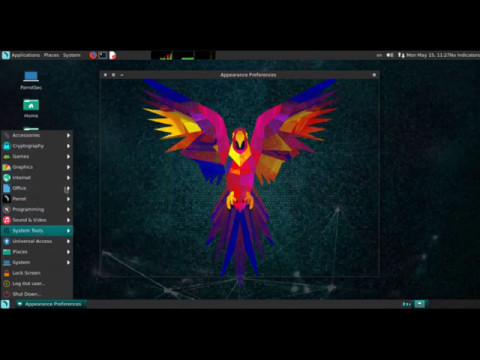The height and width of the screenshot is (360, 480).
Task: Open the terminal launcher in top panel
Action: (x=103, y=55)
